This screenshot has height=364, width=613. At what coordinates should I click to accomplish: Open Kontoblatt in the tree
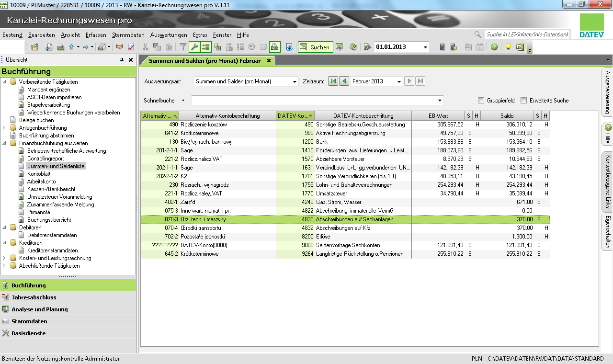[39, 174]
